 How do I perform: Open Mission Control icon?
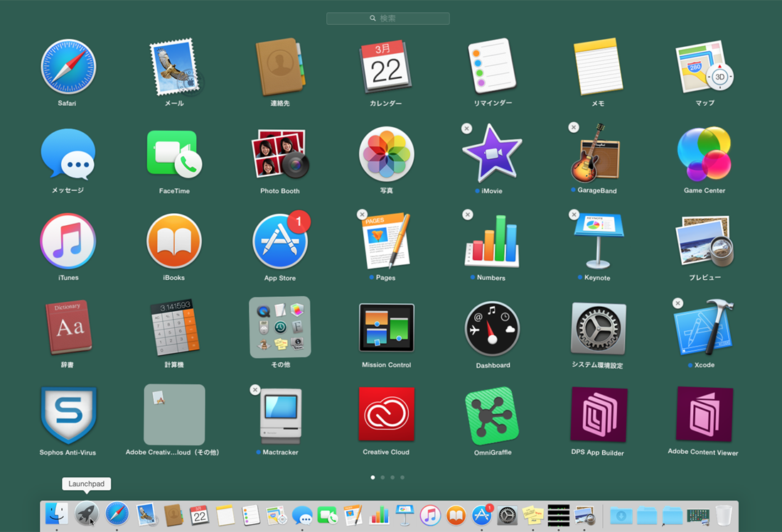(x=386, y=328)
